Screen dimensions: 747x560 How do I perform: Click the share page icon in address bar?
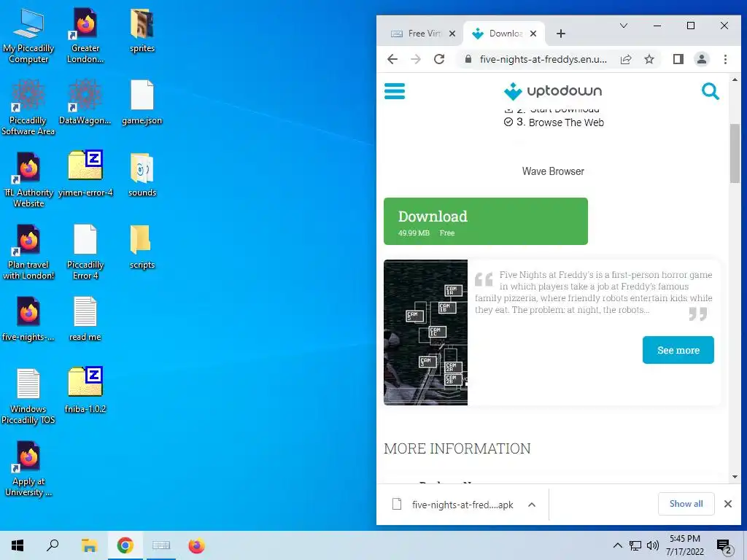626,59
